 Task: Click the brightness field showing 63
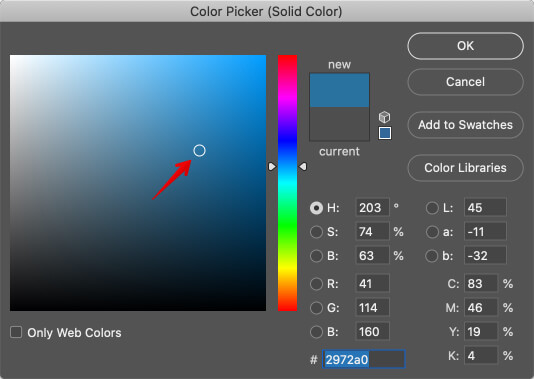pos(372,255)
